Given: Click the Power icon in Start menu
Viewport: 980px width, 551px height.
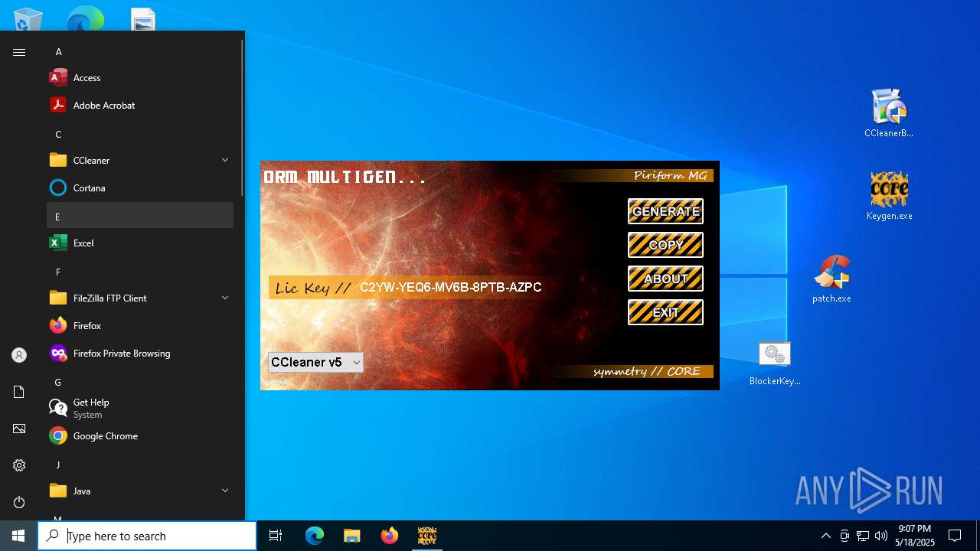Looking at the screenshot, I should [19, 502].
